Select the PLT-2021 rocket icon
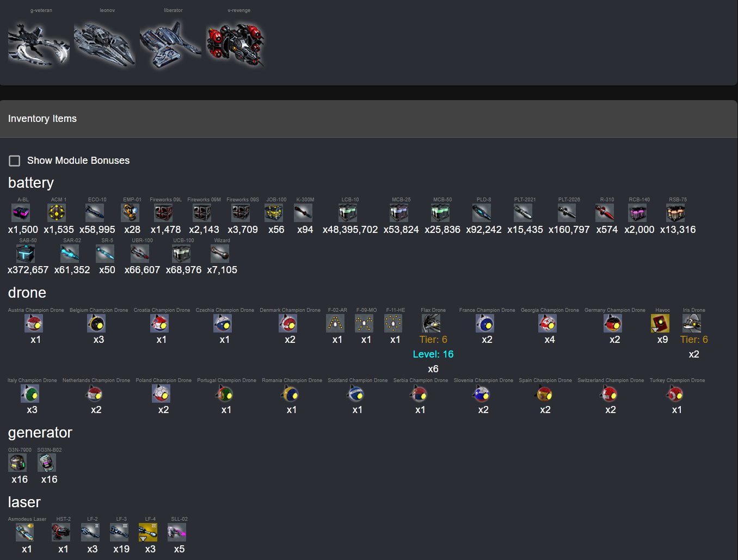This screenshot has height=560, width=738. [523, 213]
